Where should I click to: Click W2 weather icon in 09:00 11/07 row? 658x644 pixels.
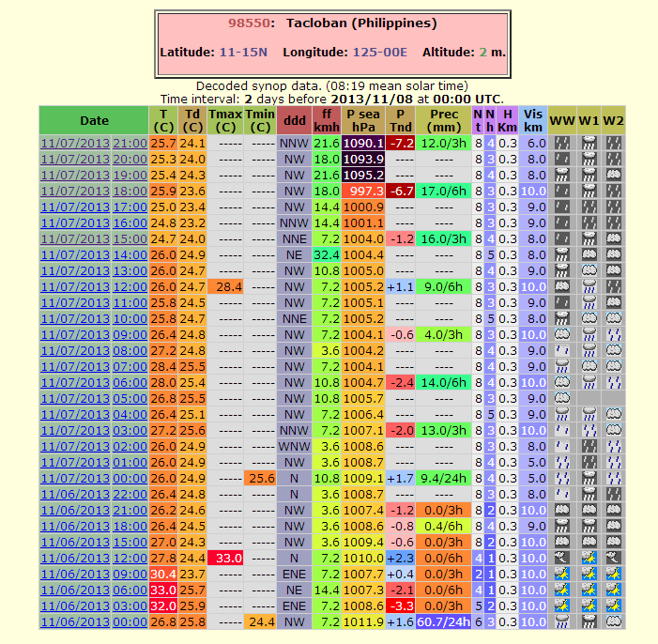click(x=613, y=334)
